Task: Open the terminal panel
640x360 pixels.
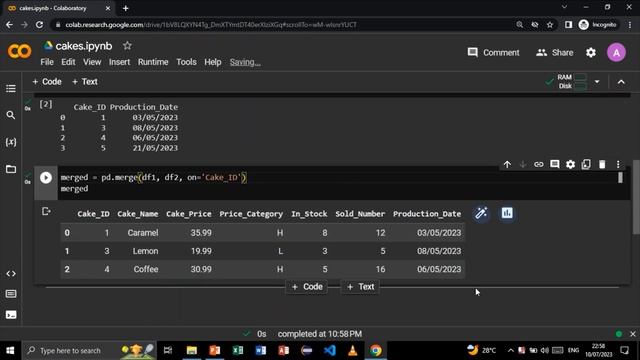Action: (x=11, y=315)
